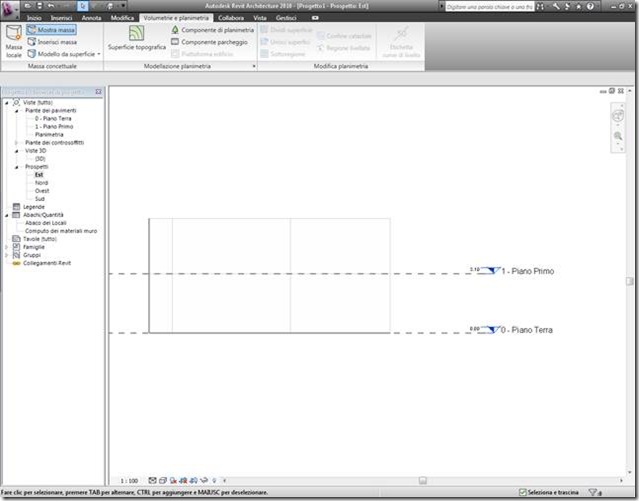639x501 pixels.
Task: Click the filter icon in status bar
Action: [x=594, y=492]
